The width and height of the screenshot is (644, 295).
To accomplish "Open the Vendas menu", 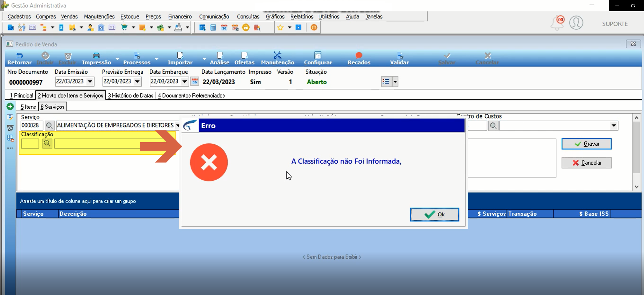I will [69, 16].
